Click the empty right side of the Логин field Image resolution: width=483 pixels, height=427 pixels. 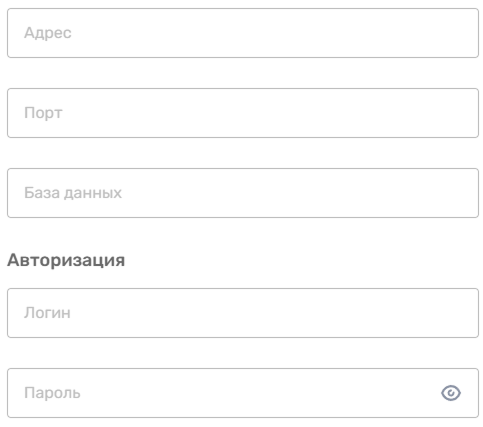(x=367, y=313)
